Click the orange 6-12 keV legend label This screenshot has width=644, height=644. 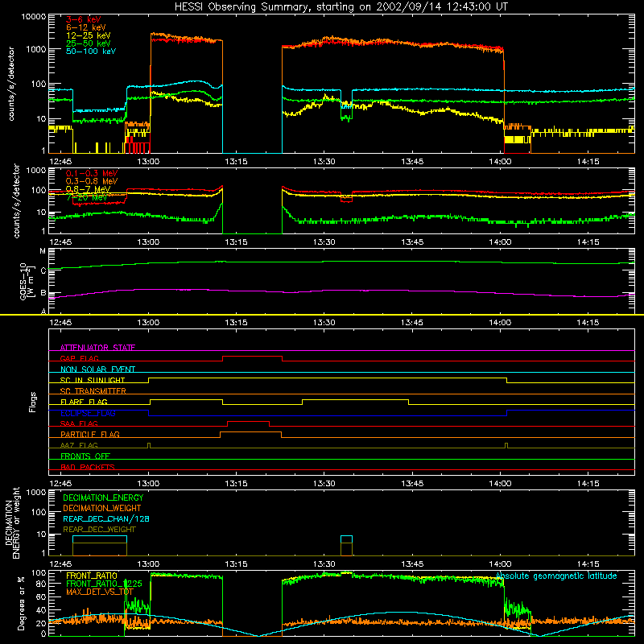pyautogui.click(x=86, y=27)
